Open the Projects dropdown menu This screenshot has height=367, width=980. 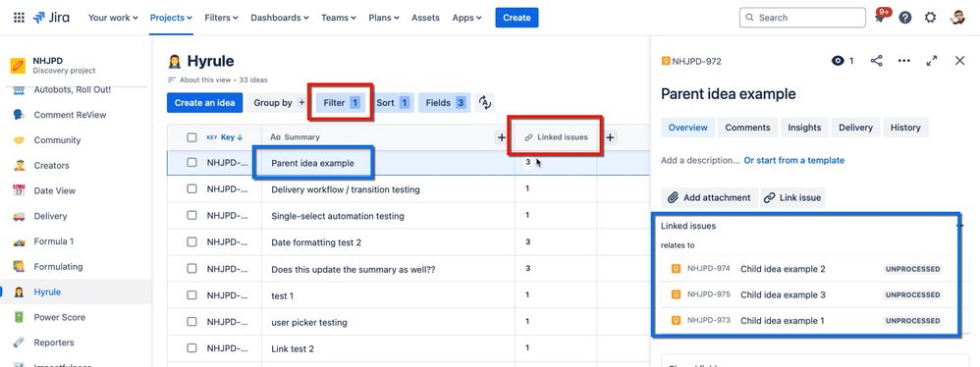171,18
